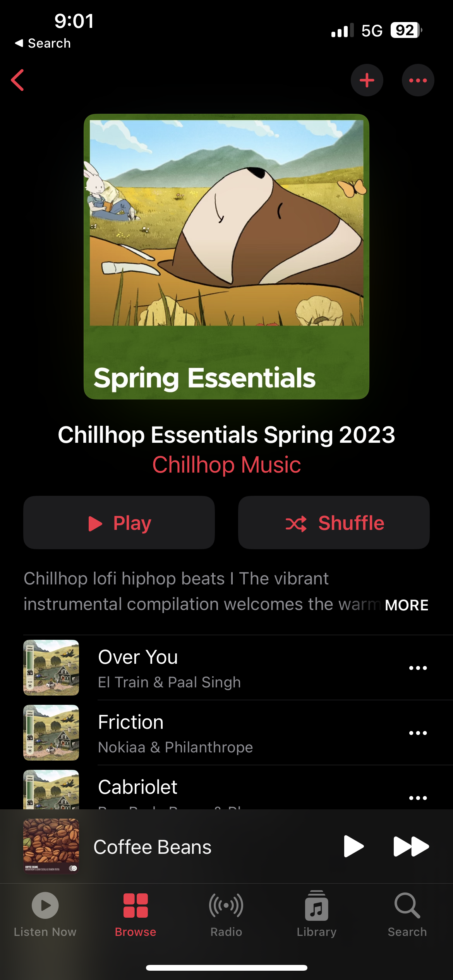The width and height of the screenshot is (453, 980).
Task: Open options for Friction track
Action: 418,733
